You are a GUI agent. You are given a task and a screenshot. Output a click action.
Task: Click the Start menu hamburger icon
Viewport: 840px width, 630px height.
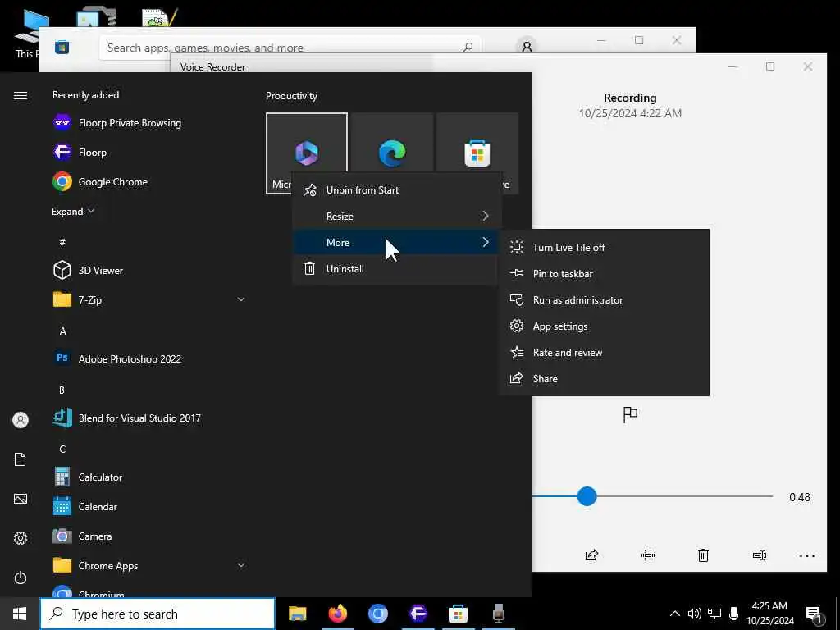21,95
